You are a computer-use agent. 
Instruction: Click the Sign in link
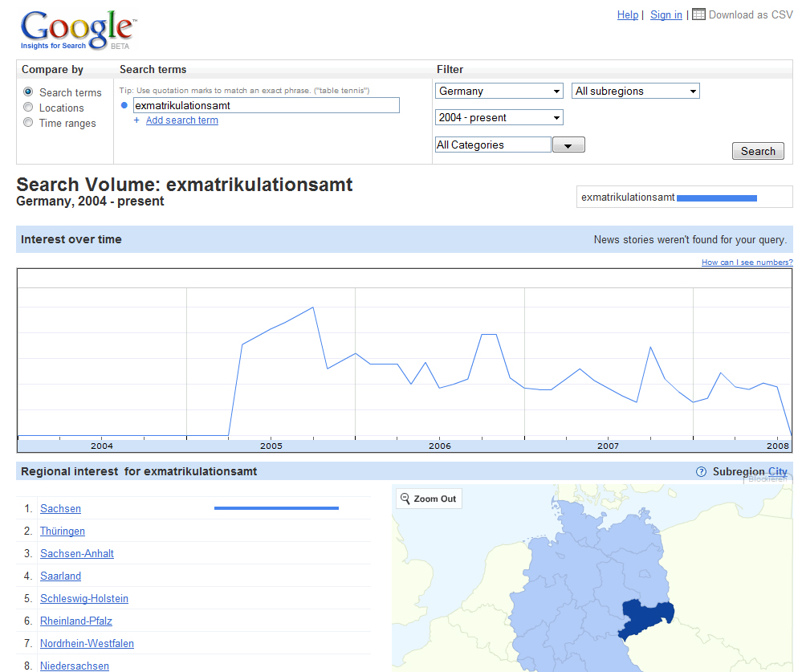(666, 14)
